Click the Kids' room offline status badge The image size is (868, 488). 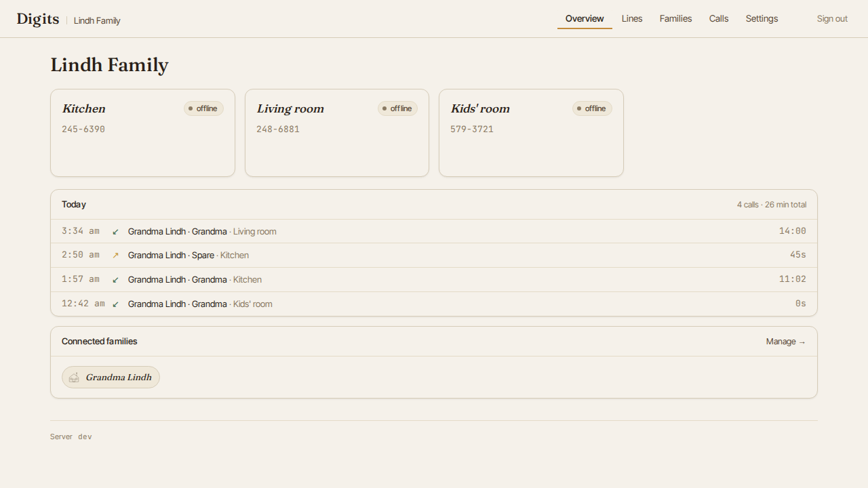pyautogui.click(x=592, y=108)
